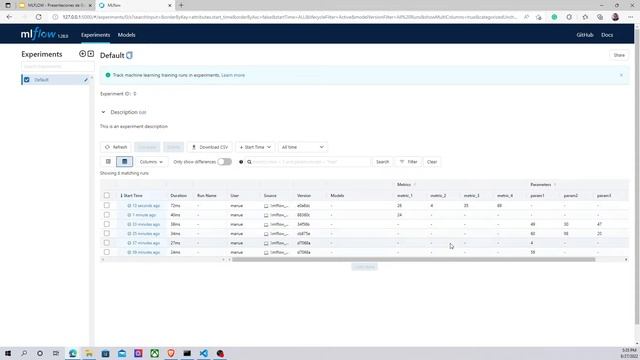The image size is (640, 360).
Task: Click the pencil edit icon beside Default experiment
Action: click(x=86, y=80)
